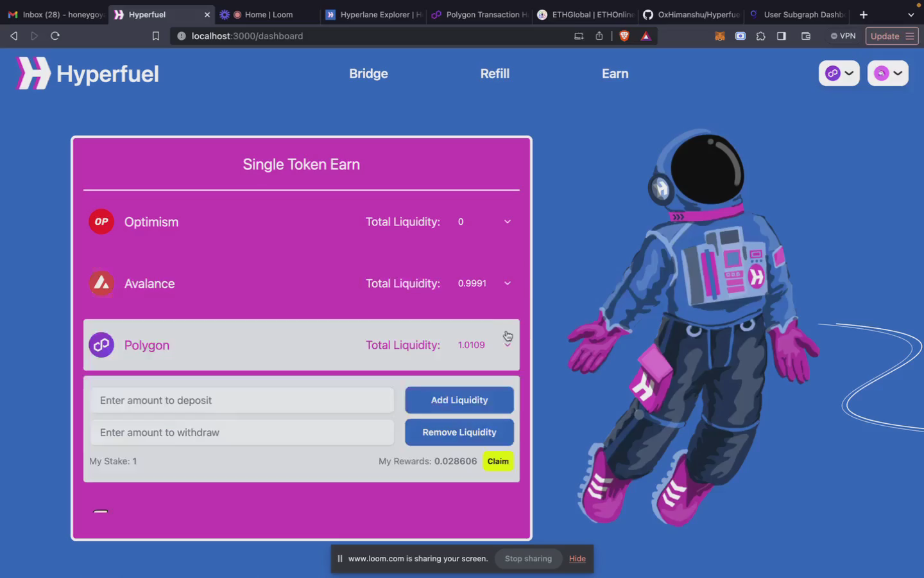Bookmark this page
The image size is (924, 578).
(155, 36)
